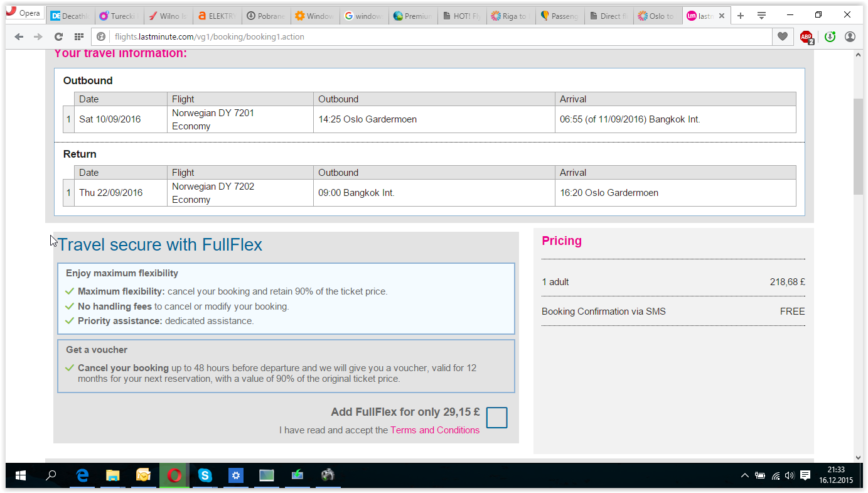This screenshot has height=493, width=868.
Task: Click the 16:20 Oslo Gardermoen arrival cell
Action: coord(676,193)
